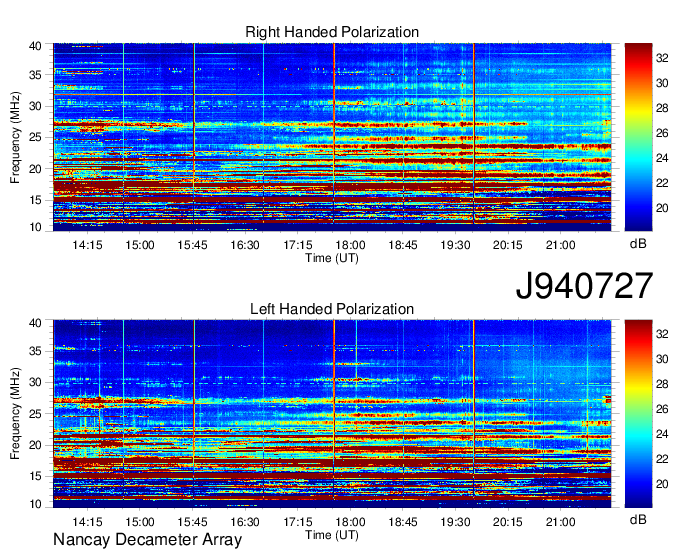Click 28 dB value on Left Handed colorbar

[662, 384]
